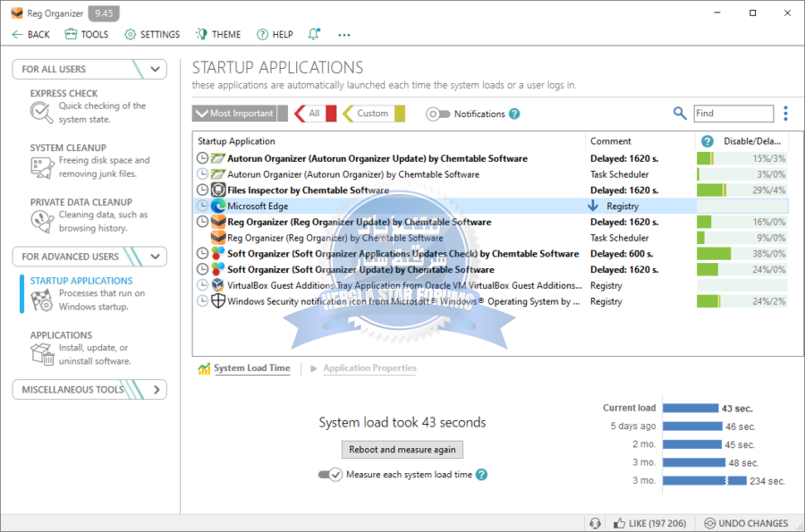Click the headset support icon in status bar
Image resolution: width=805 pixels, height=532 pixels.
pos(595,523)
